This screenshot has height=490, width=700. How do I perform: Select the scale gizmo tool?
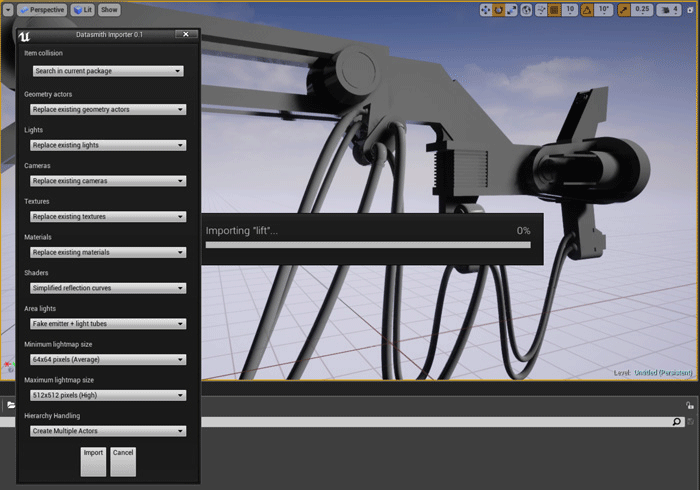click(x=512, y=10)
